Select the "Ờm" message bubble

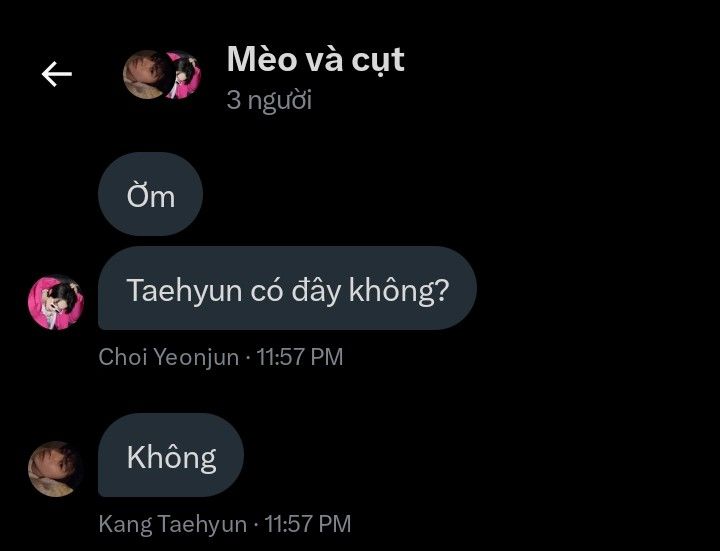point(151,194)
